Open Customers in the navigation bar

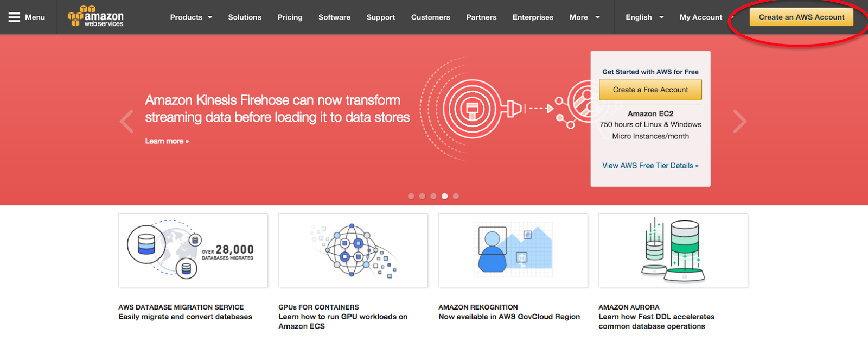pyautogui.click(x=431, y=17)
